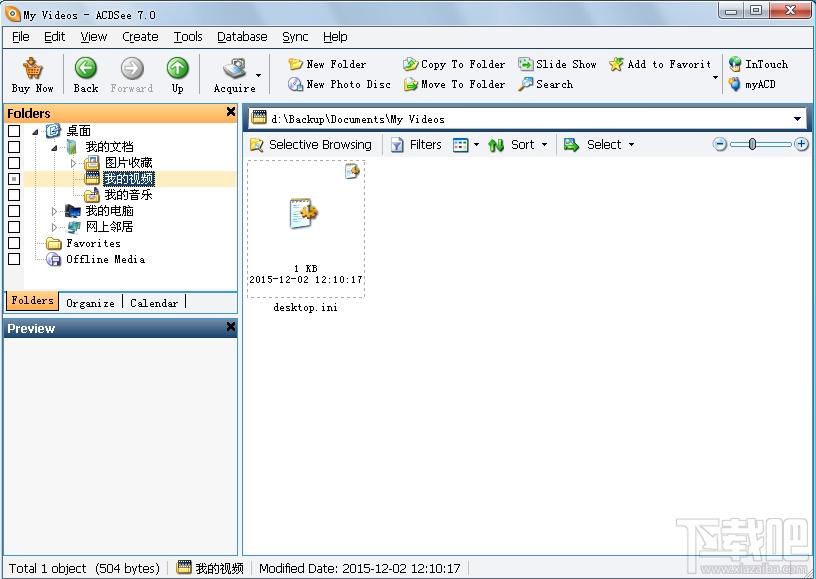Click the thumbnail size slider handle
Viewport: 816px width, 579px height.
pos(752,144)
